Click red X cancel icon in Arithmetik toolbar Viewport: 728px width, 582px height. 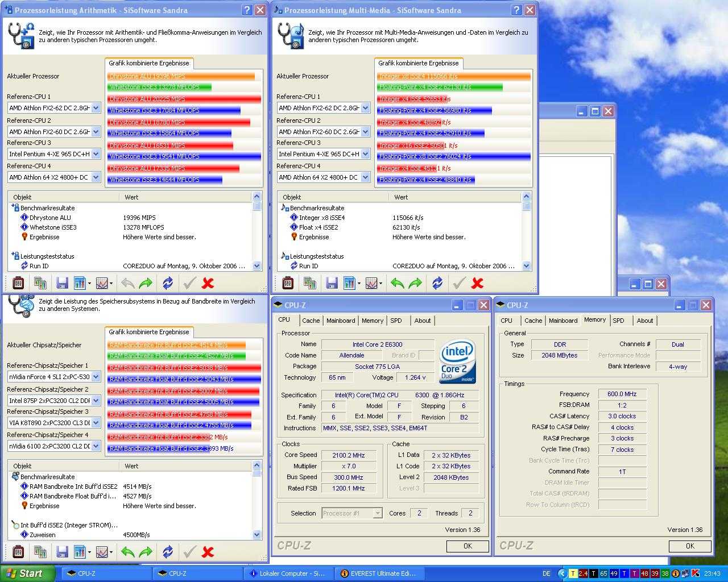tap(208, 282)
